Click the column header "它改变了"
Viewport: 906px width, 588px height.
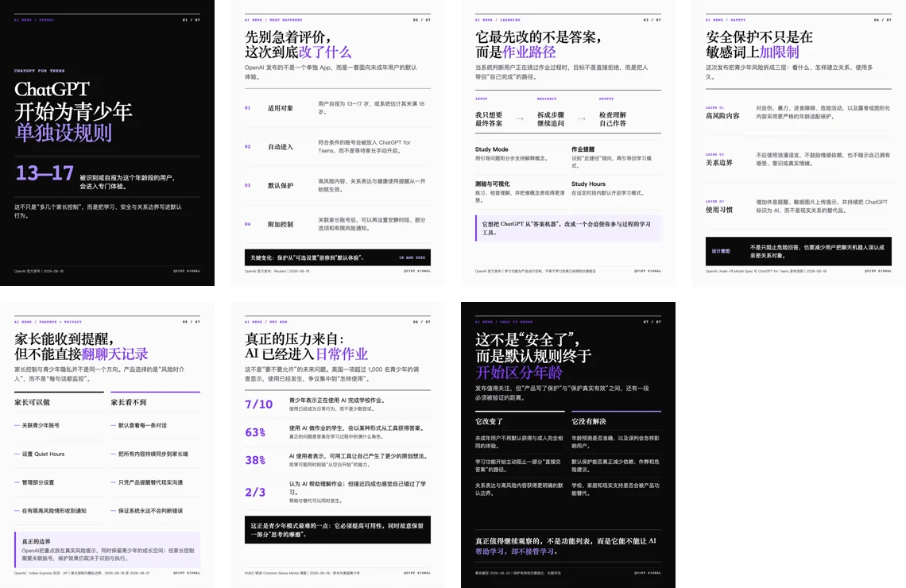tap(489, 421)
